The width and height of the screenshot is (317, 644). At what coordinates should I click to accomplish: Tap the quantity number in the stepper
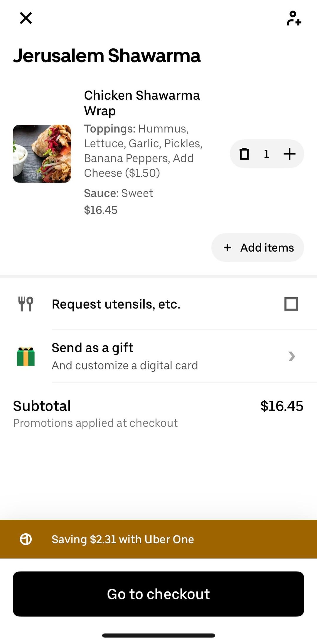[x=267, y=154]
